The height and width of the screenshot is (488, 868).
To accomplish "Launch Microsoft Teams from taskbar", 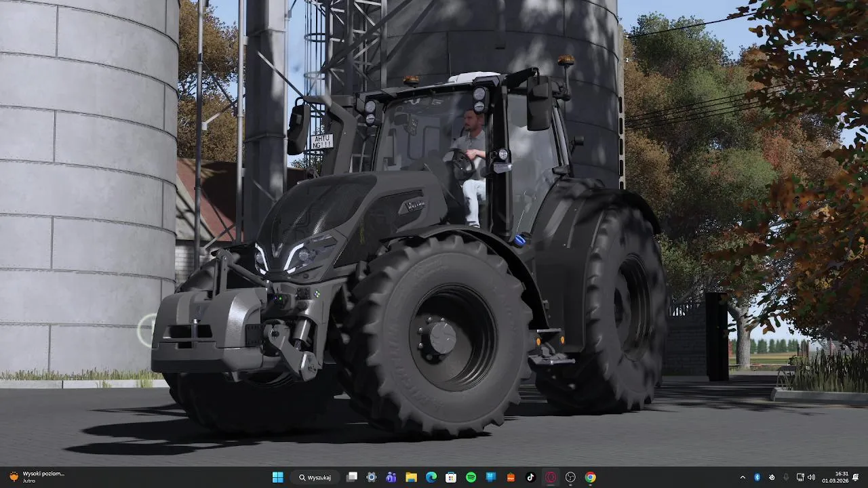I will 391,477.
